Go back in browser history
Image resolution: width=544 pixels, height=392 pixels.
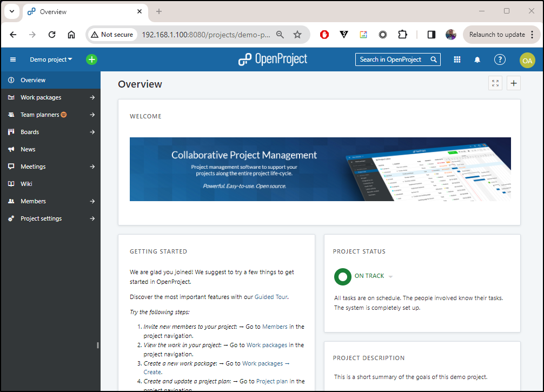pyautogui.click(x=13, y=35)
